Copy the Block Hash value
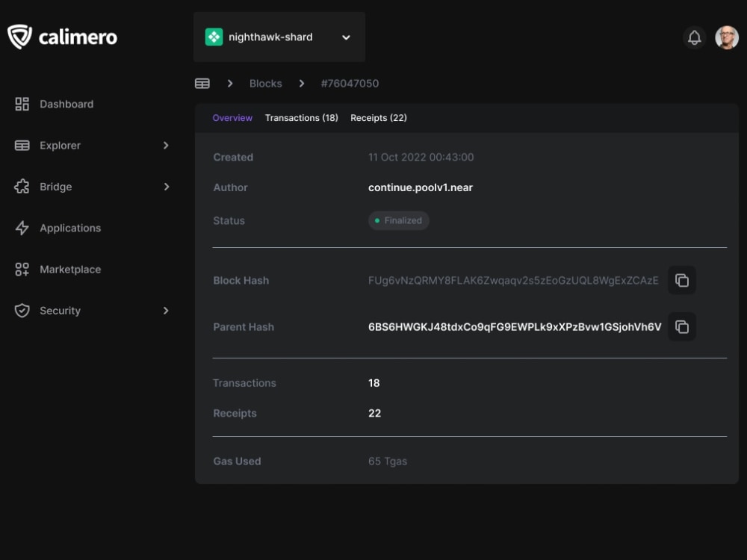The image size is (747, 560). click(682, 280)
